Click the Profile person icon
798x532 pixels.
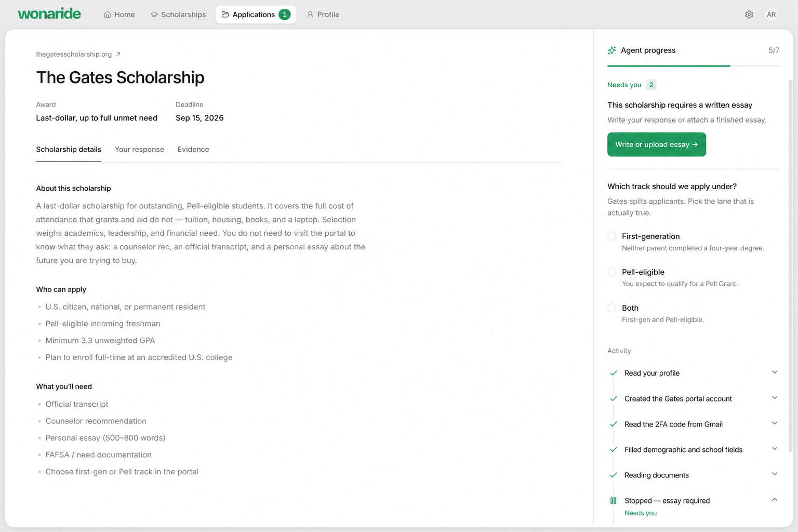click(x=310, y=15)
